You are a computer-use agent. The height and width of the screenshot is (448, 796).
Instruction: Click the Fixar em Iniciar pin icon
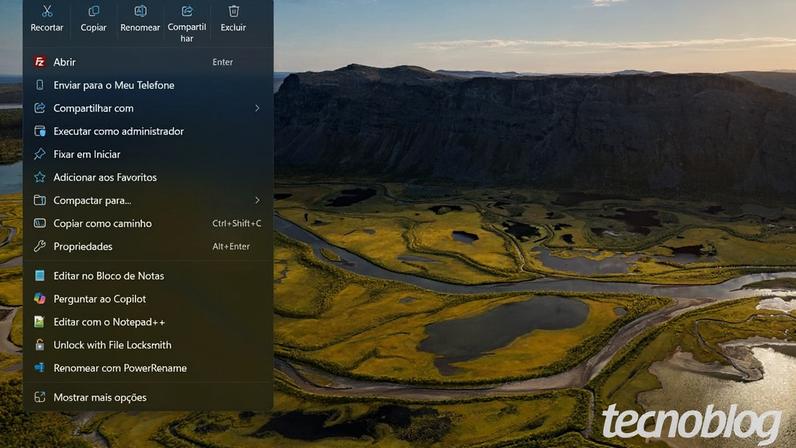click(x=40, y=154)
